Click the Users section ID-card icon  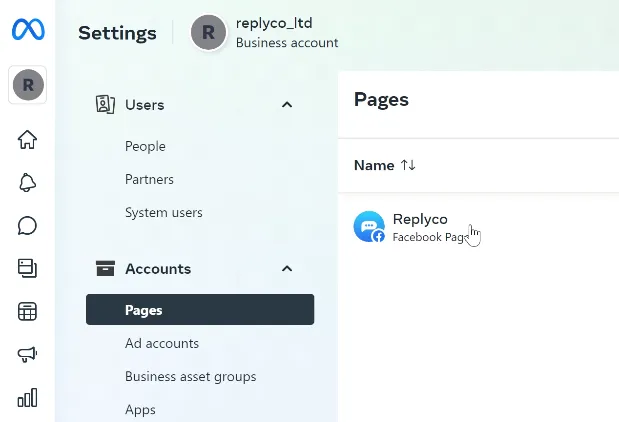(105, 105)
